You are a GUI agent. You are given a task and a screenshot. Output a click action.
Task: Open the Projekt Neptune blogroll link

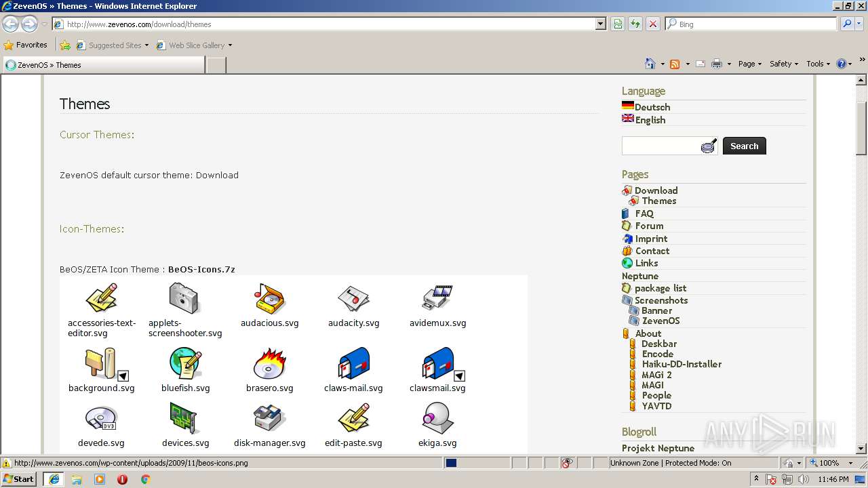click(658, 448)
